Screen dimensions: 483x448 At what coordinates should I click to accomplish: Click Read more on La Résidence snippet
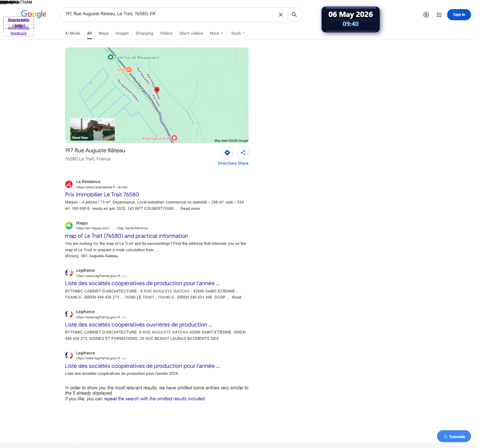(x=190, y=208)
